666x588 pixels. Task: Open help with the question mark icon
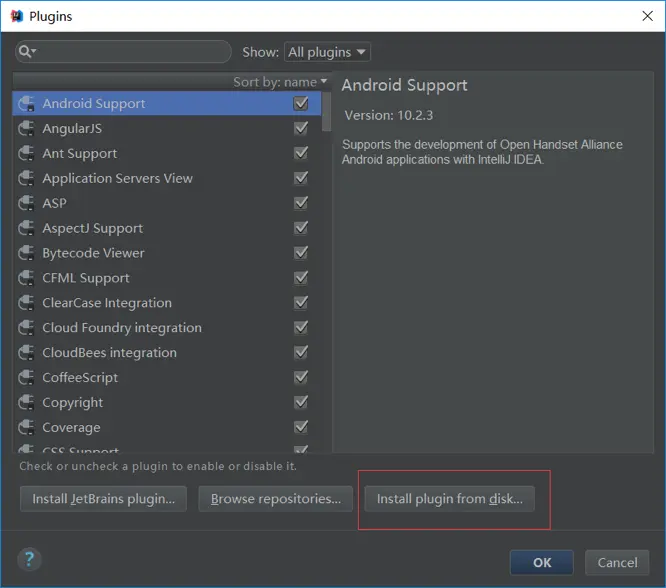[29, 560]
